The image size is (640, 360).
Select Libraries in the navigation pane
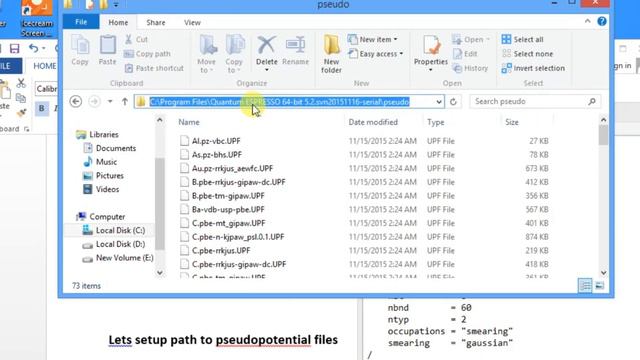98,134
